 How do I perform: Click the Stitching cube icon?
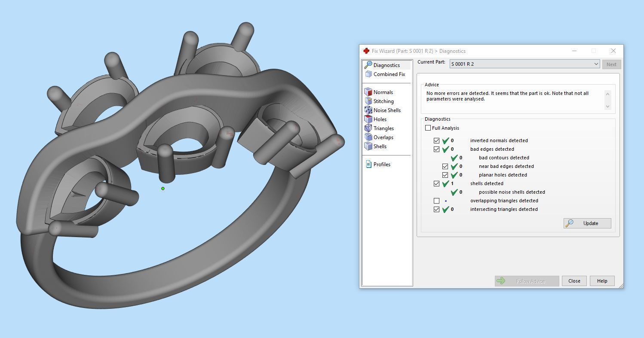(368, 101)
